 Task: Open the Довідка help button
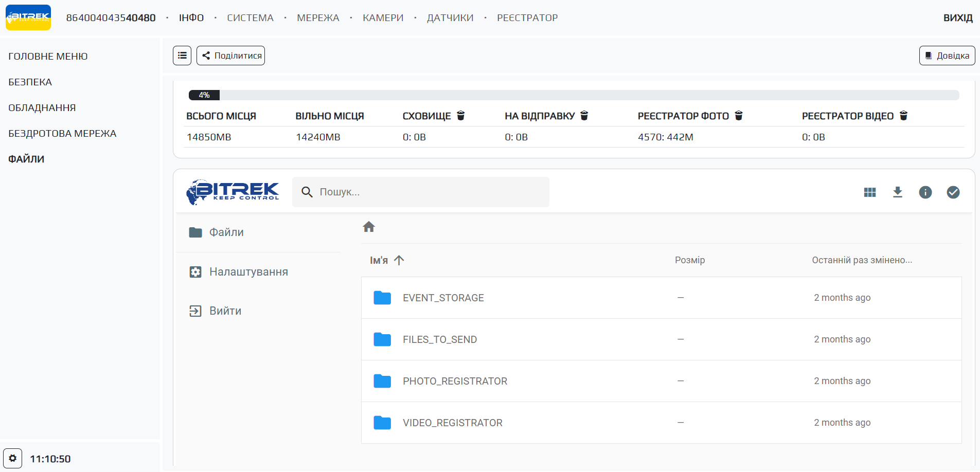[x=947, y=56]
